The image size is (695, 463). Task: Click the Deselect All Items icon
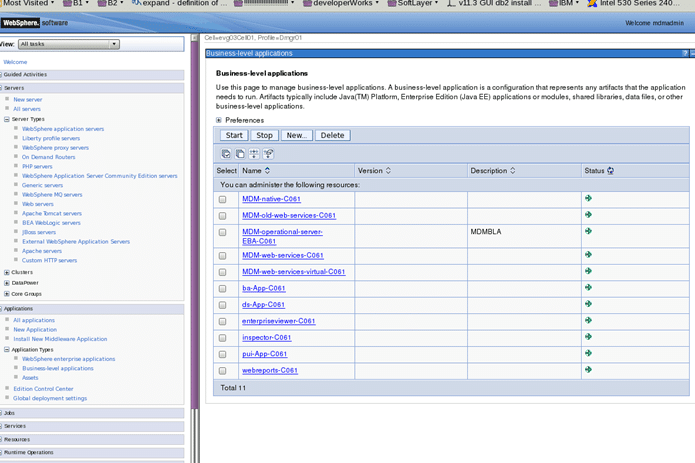(x=240, y=154)
